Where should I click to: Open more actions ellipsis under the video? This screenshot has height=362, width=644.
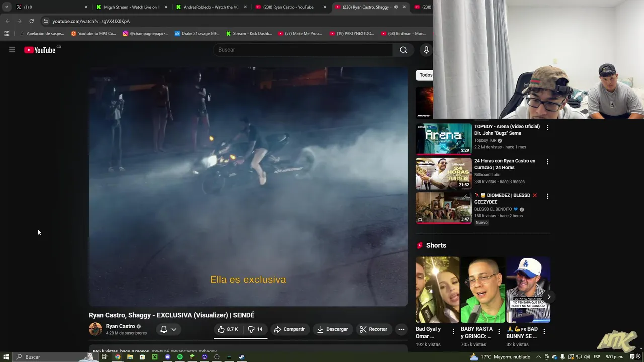click(401, 329)
